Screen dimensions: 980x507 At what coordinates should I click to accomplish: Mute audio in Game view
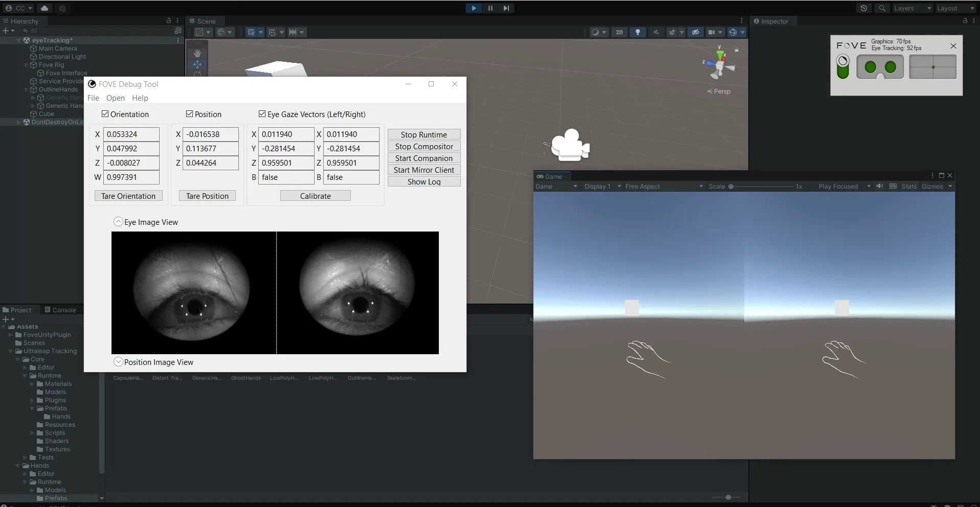pyautogui.click(x=879, y=186)
